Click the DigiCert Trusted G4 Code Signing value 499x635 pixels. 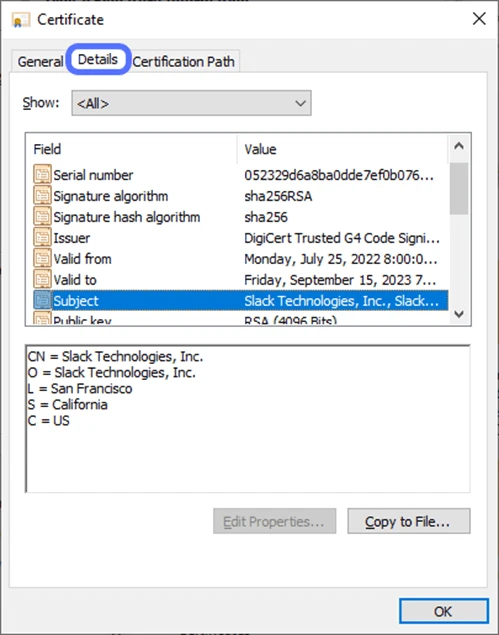[x=342, y=238]
